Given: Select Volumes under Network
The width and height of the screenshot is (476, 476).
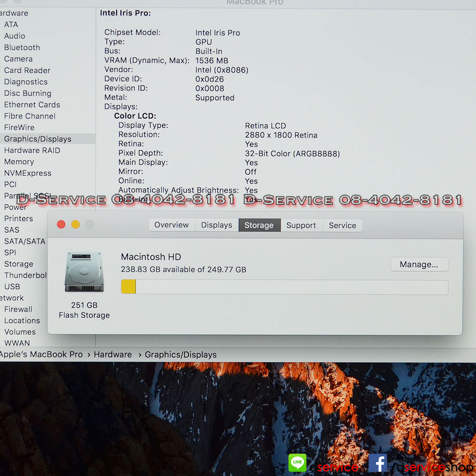Looking at the screenshot, I should tap(20, 332).
